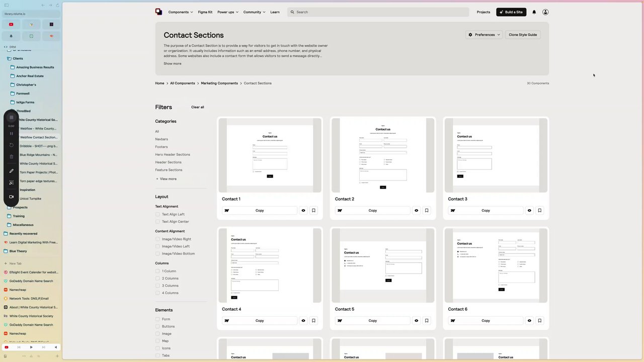Image resolution: width=644 pixels, height=362 pixels.
Task: Preview Contact 1 with the eye icon
Action: (303, 211)
